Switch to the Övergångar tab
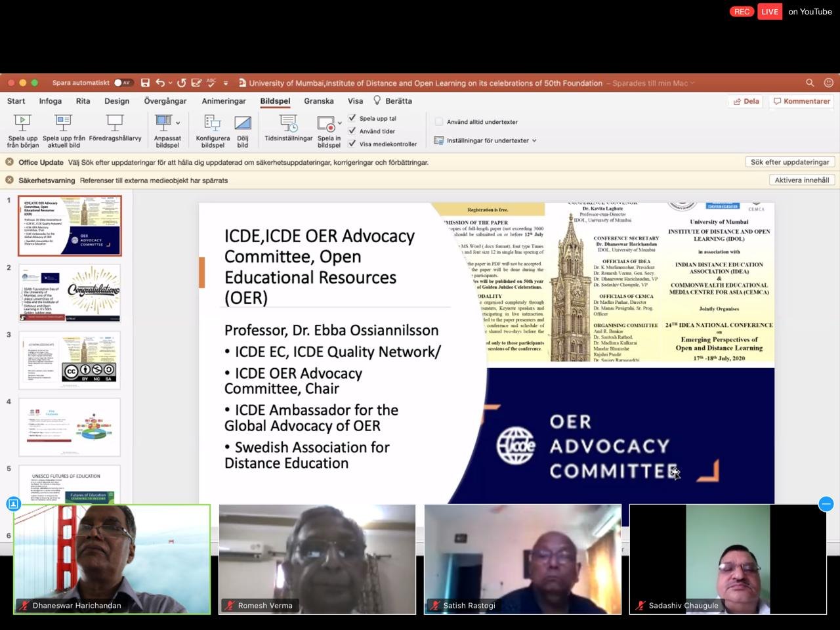The height and width of the screenshot is (630, 840). click(x=165, y=101)
